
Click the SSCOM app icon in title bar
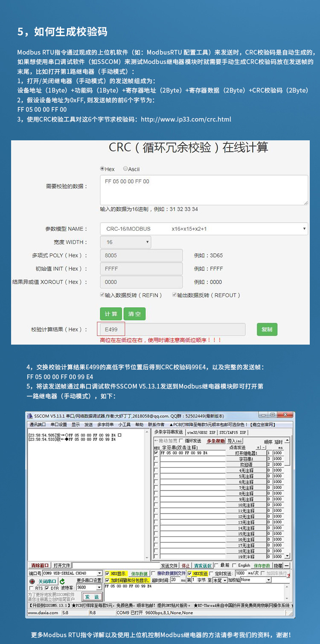click(x=30, y=416)
